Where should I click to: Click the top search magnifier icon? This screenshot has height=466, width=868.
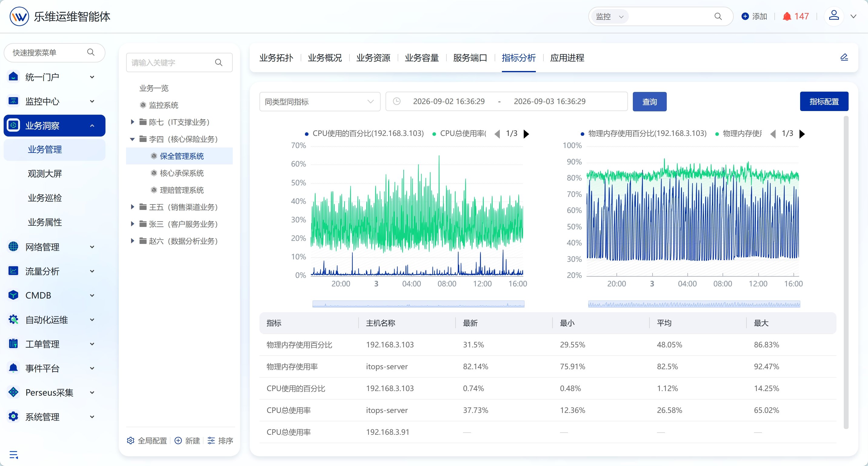(x=718, y=16)
